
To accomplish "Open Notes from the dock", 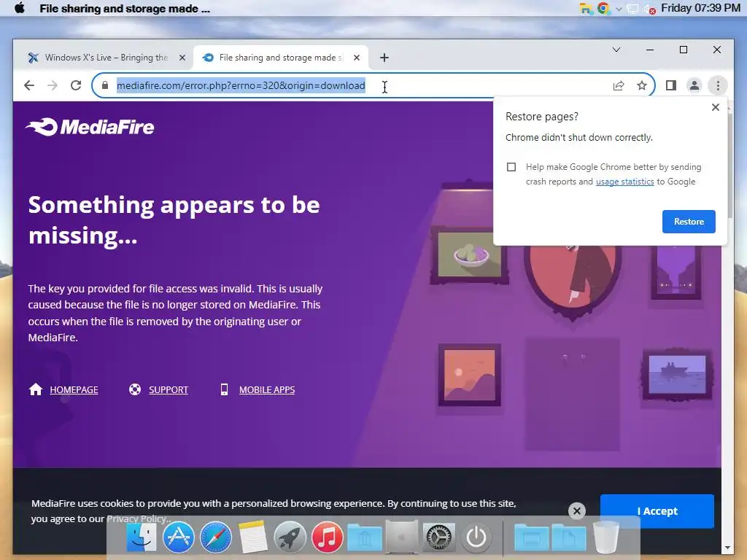I will 252,537.
